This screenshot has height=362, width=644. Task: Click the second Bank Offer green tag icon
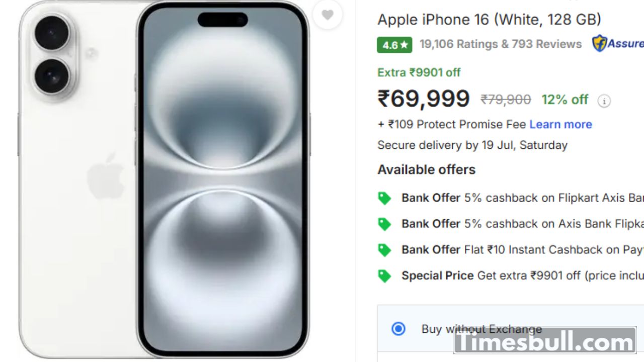coord(384,224)
